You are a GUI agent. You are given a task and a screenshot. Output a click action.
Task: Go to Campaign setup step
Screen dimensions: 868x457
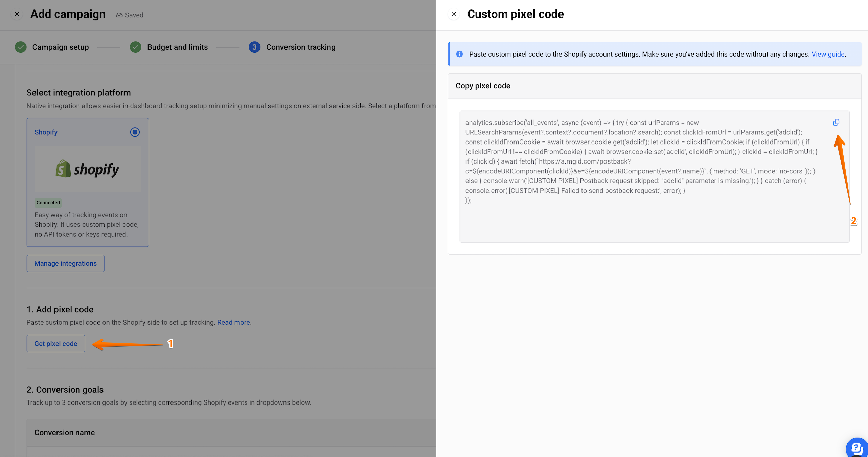pyautogui.click(x=60, y=47)
